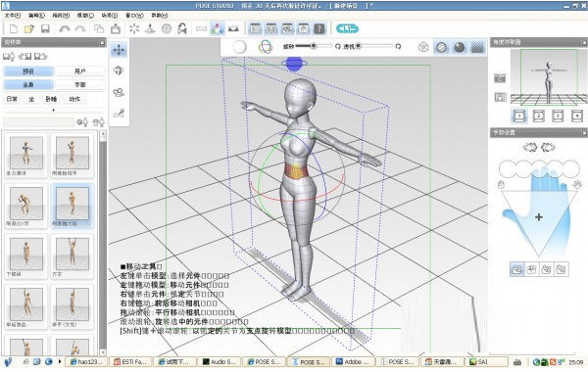Click the help question mark icon
588x372 pixels.
(x=319, y=28)
